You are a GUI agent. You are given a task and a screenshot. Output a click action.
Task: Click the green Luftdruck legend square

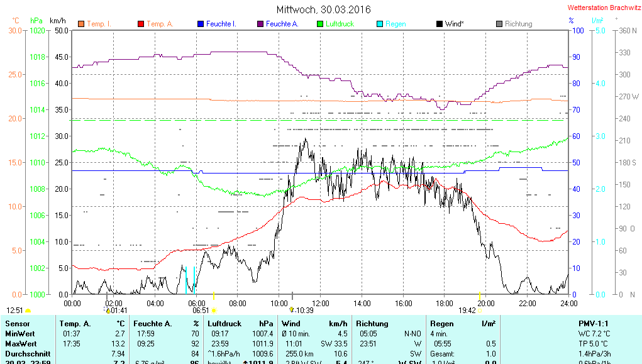[320, 24]
